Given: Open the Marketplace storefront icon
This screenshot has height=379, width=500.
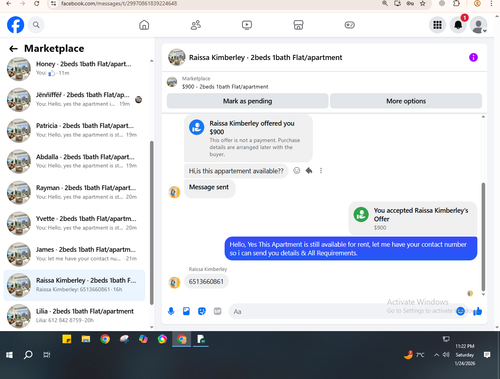Looking at the screenshot, I should point(298,25).
